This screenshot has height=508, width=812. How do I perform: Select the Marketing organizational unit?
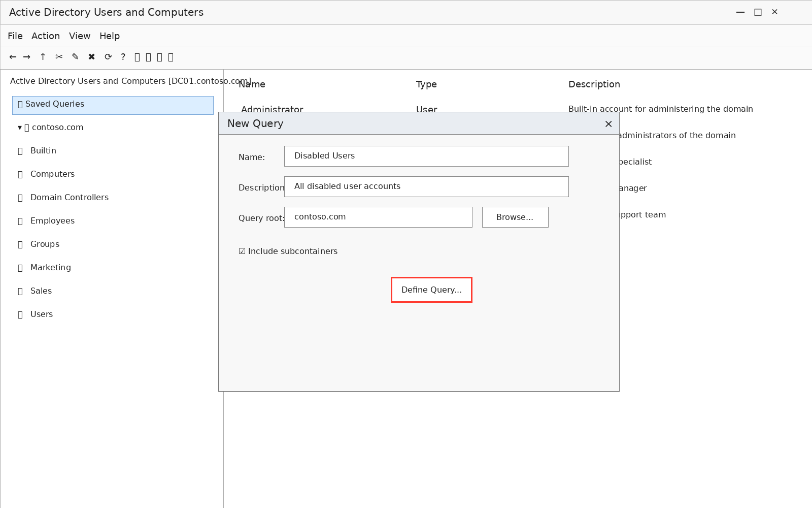point(51,268)
